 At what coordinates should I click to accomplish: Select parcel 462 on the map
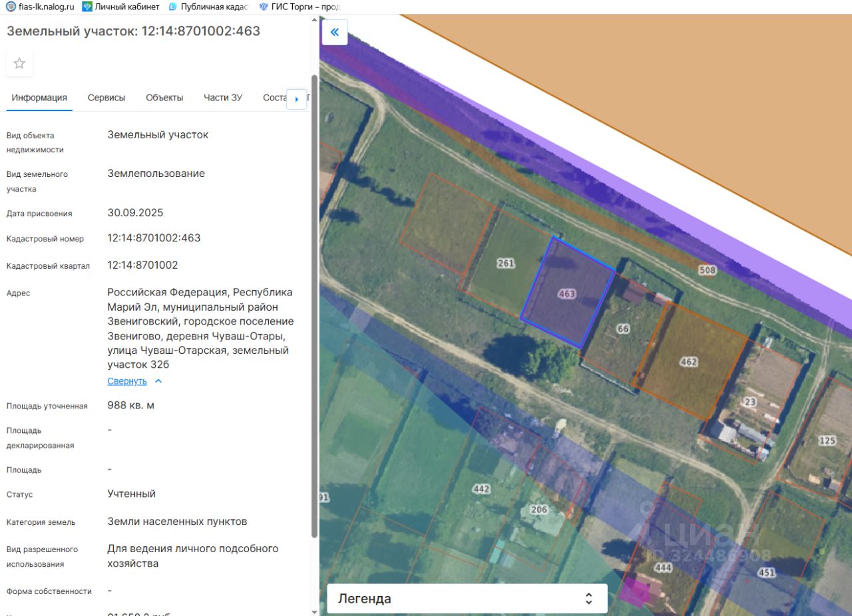688,362
